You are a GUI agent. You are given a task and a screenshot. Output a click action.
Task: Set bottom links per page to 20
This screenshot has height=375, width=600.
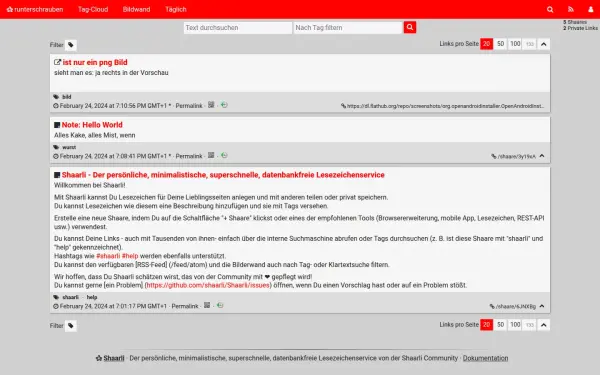coord(486,325)
